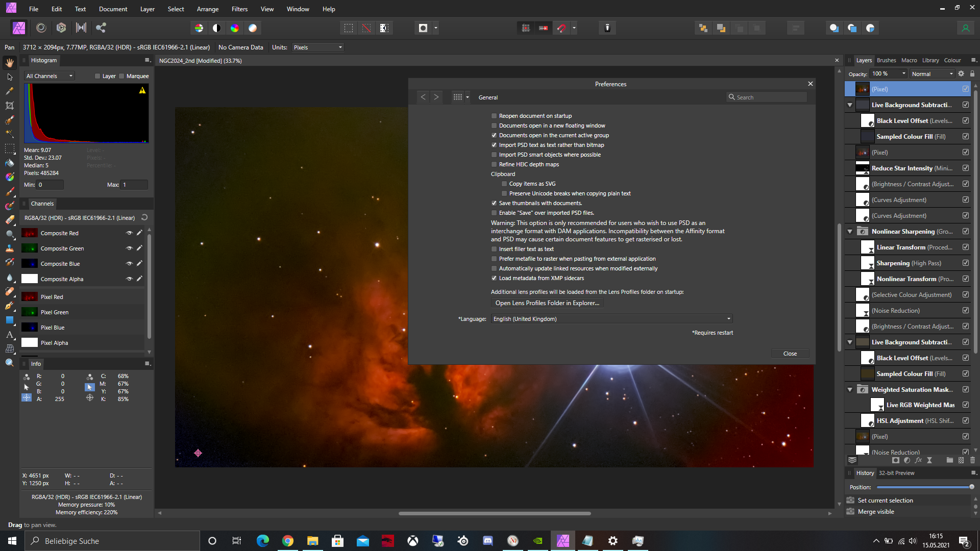The width and height of the screenshot is (980, 551).
Task: Open the Arrange menu
Action: pyautogui.click(x=208, y=9)
